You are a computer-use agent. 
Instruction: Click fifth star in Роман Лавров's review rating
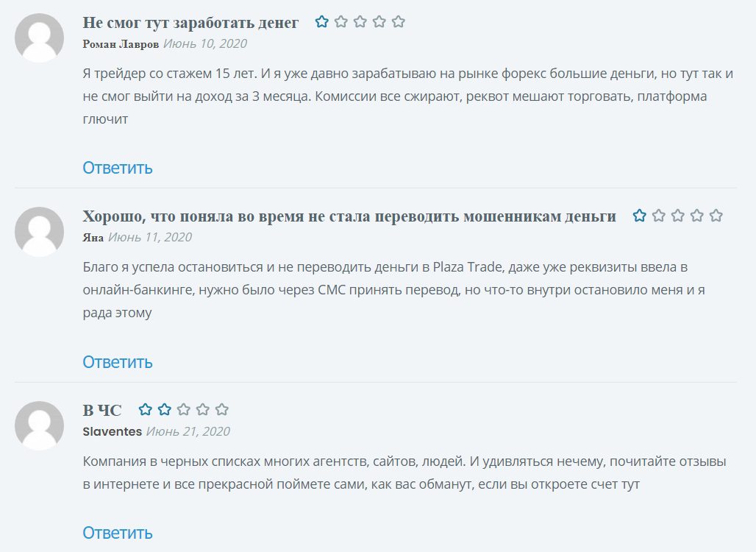(399, 22)
